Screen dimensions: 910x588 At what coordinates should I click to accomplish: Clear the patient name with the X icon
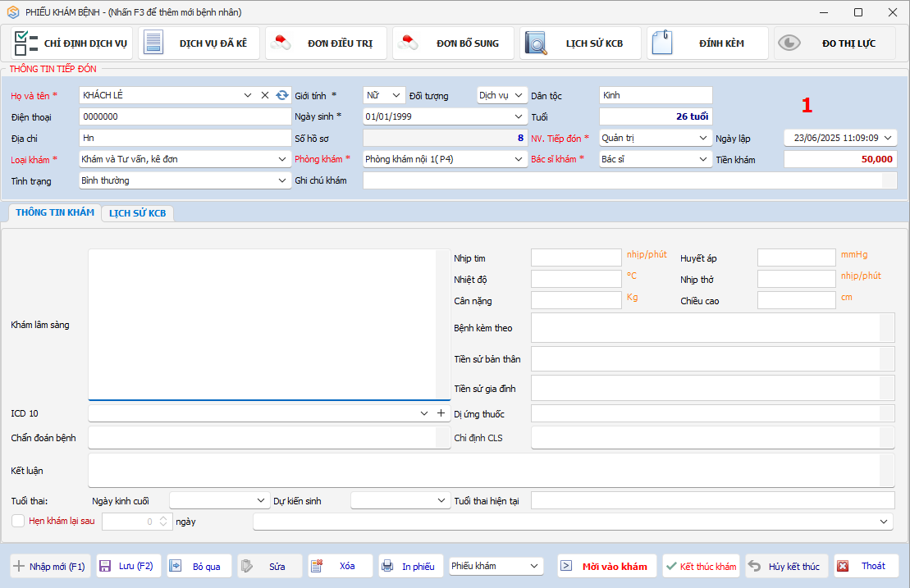point(265,95)
